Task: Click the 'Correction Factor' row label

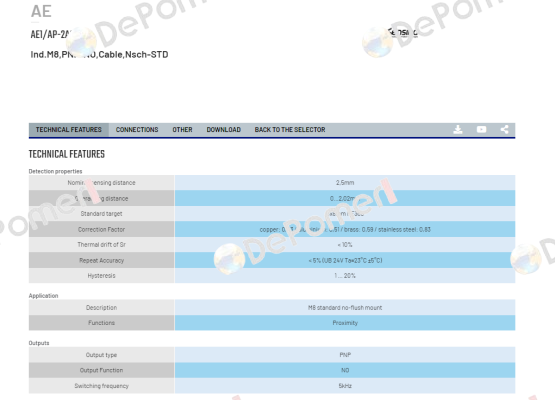Action: tap(101, 229)
